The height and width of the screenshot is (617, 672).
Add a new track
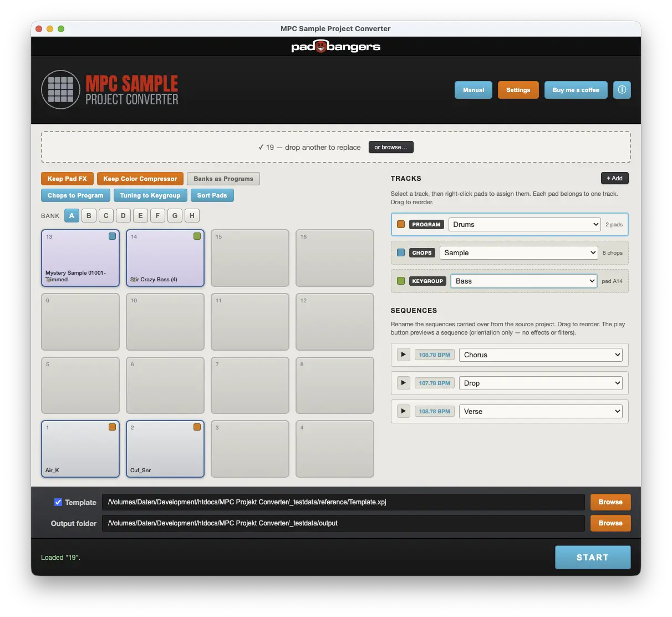click(x=615, y=178)
